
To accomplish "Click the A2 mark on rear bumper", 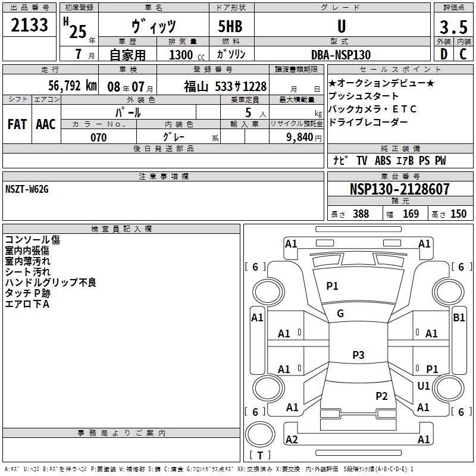I will [292, 439].
